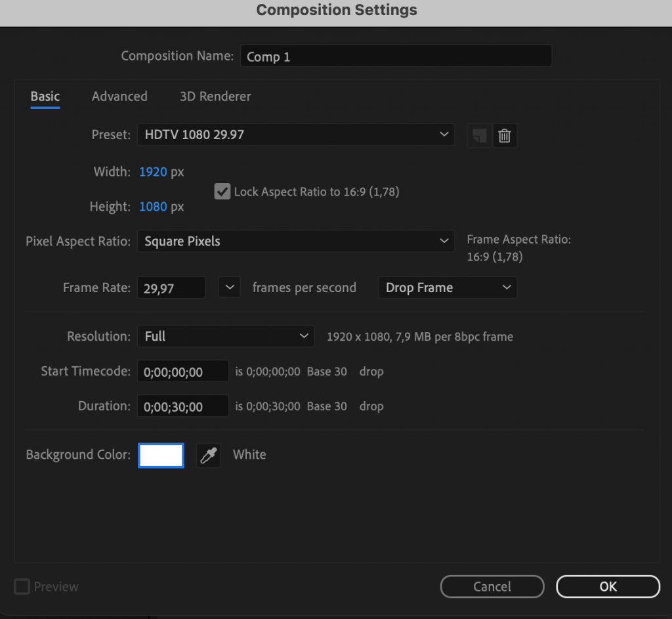Select the background color eyedropper
This screenshot has width=672, height=619.
tap(208, 455)
